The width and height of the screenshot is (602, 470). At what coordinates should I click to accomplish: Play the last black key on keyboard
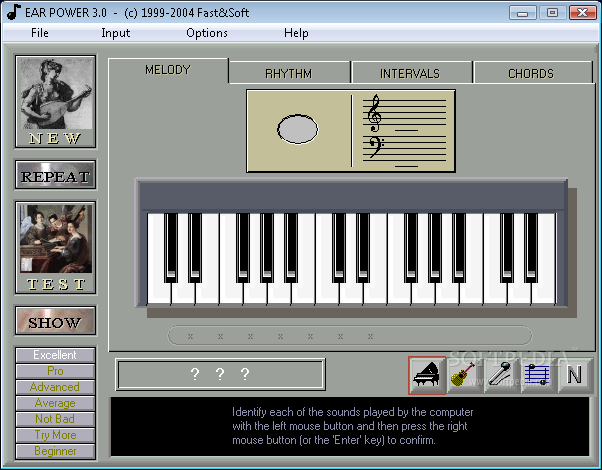pyautogui.click(x=531, y=248)
